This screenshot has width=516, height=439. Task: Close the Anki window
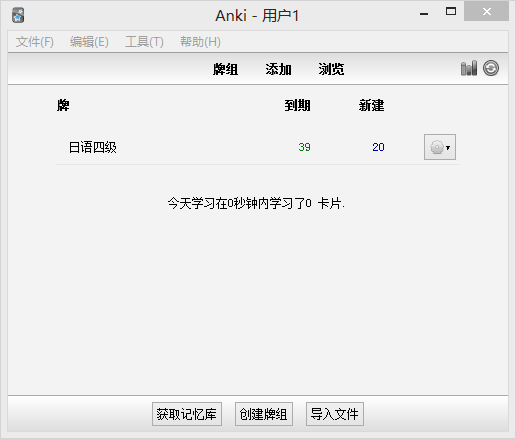(x=486, y=12)
